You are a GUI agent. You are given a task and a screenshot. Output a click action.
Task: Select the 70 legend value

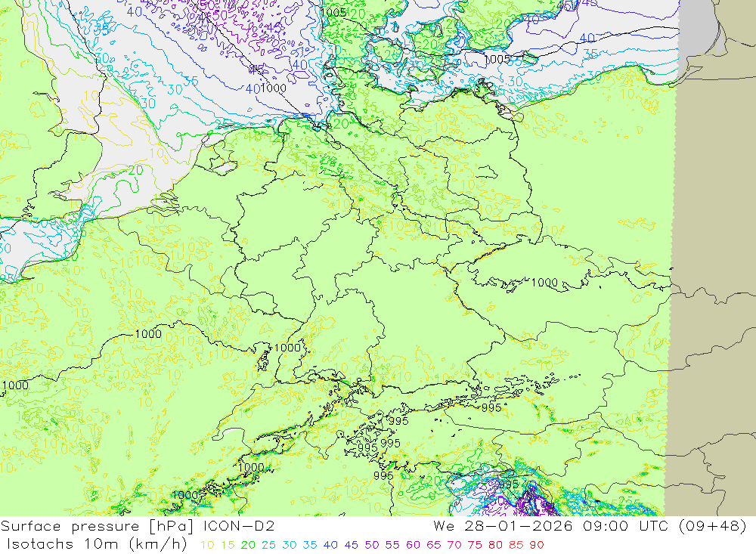(454, 545)
